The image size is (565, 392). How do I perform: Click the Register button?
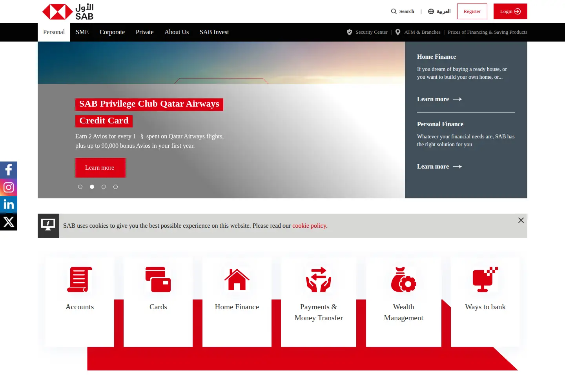(472, 11)
